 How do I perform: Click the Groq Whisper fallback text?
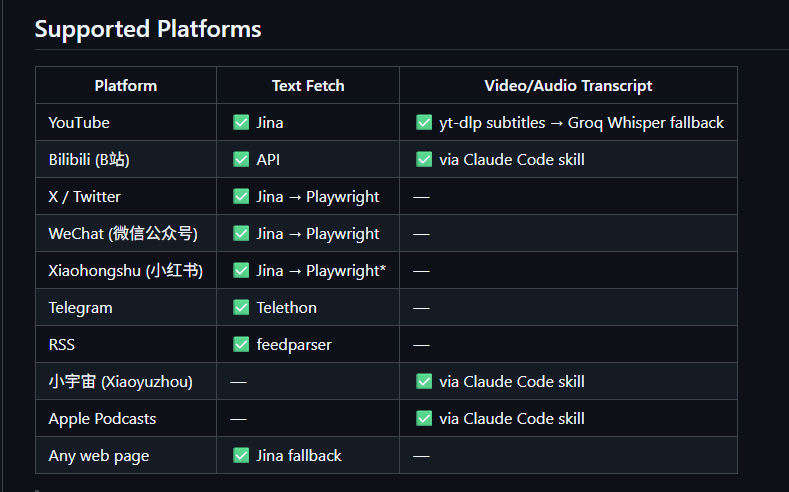pos(646,123)
